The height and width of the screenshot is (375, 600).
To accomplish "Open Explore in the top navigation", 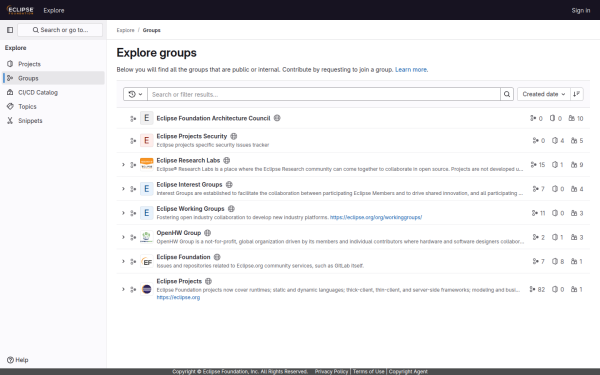I will pyautogui.click(x=54, y=10).
